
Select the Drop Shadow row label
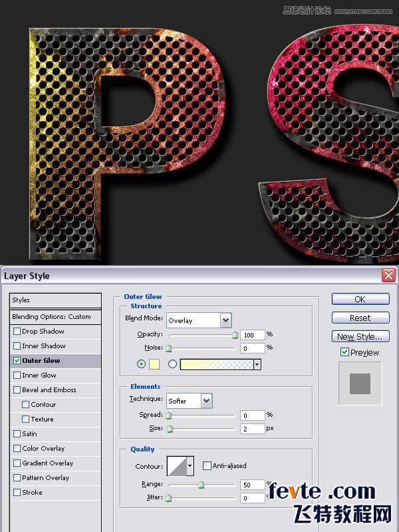pos(43,331)
